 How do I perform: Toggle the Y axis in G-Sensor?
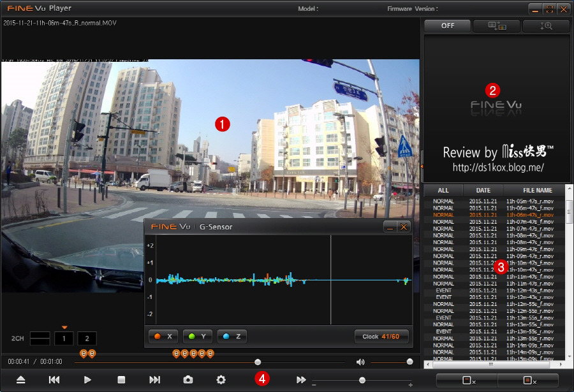[x=197, y=337]
